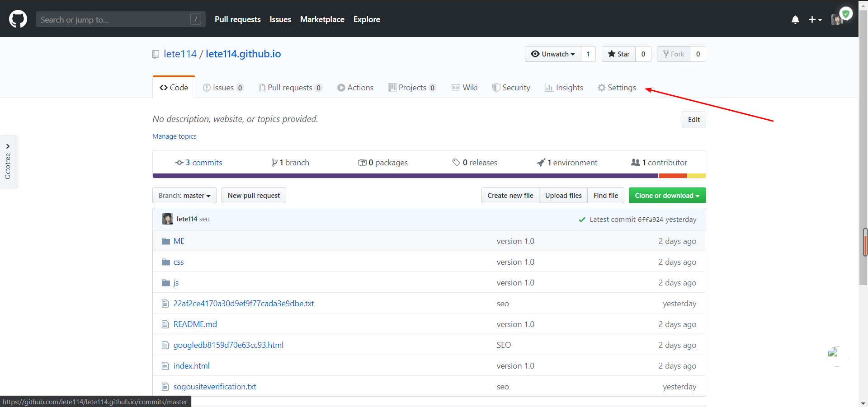Click the css folder icon
Viewport: 868px width, 407px height.
(166, 262)
